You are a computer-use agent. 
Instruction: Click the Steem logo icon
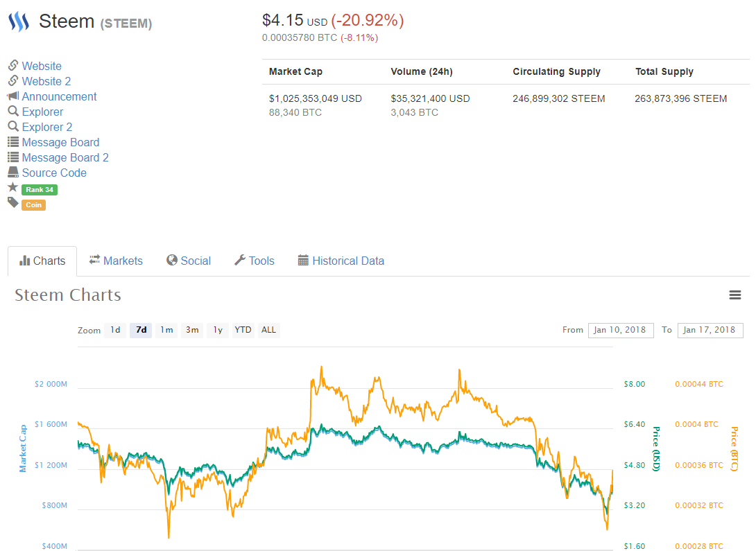19,21
